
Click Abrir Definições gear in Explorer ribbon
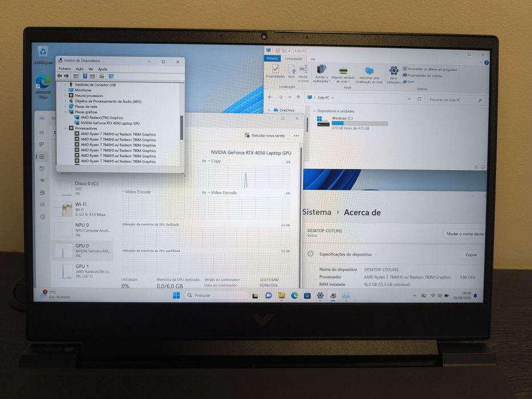pos(393,75)
